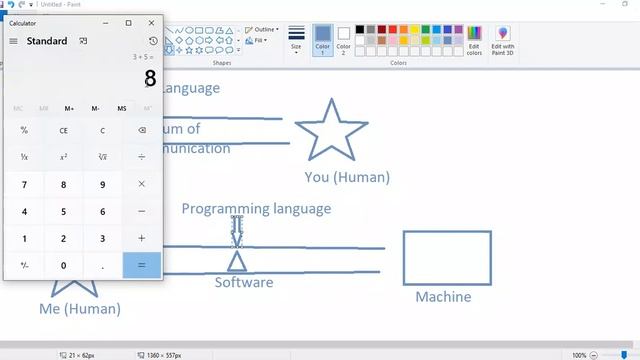This screenshot has height=360, width=640.
Task: Expand the Shapes gallery more arrow
Action: tap(239, 50)
